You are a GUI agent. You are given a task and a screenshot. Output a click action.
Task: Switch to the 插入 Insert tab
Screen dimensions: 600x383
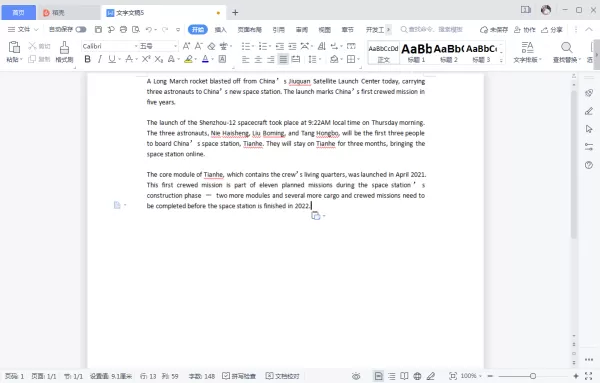click(x=220, y=29)
